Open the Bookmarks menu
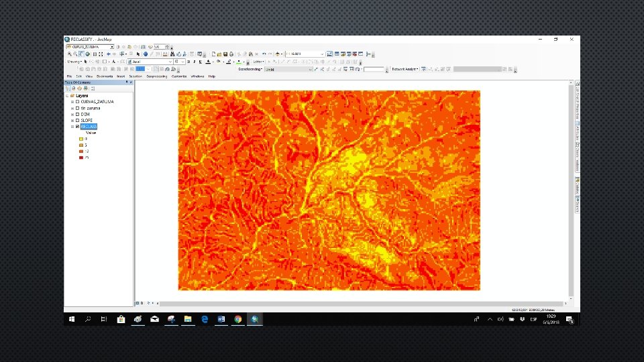 tap(105, 76)
